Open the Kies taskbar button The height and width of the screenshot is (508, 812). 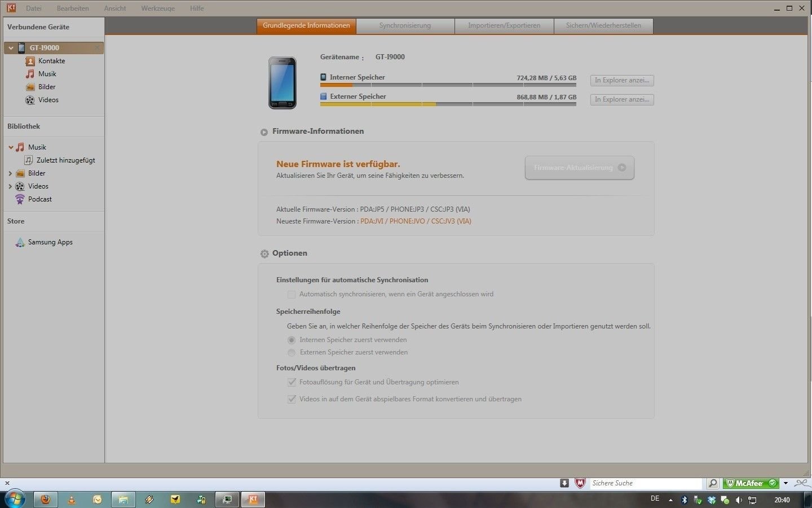coord(253,500)
